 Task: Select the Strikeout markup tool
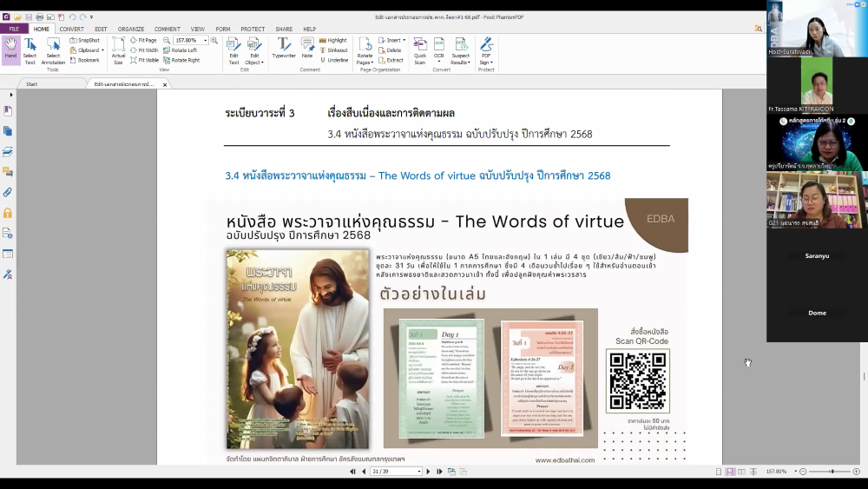[334, 50]
